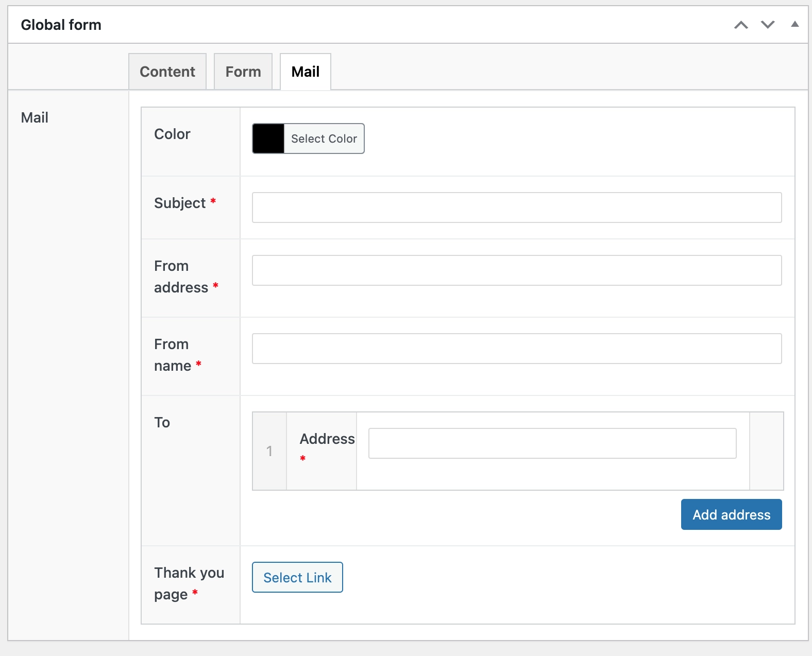The height and width of the screenshot is (656, 812).
Task: Switch to the Content tab
Action: coord(167,72)
